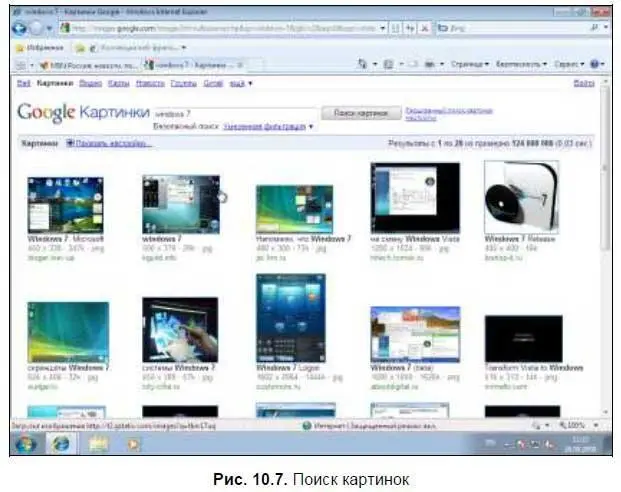
Task: Click the Видео link in Google bar
Action: click(90, 83)
